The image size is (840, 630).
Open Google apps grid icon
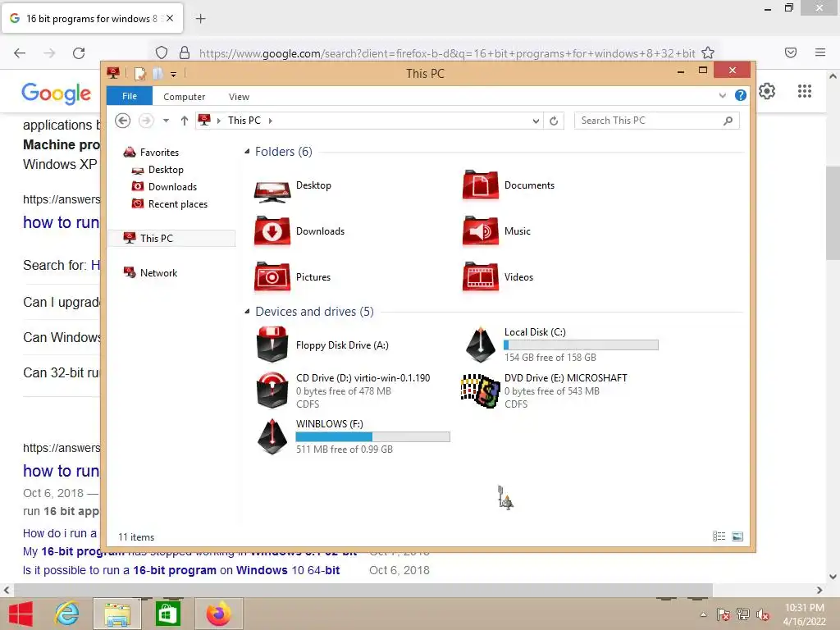click(x=804, y=91)
